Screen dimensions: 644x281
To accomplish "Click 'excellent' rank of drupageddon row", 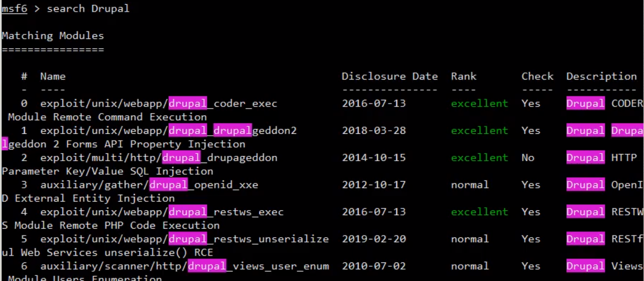I will tap(479, 158).
